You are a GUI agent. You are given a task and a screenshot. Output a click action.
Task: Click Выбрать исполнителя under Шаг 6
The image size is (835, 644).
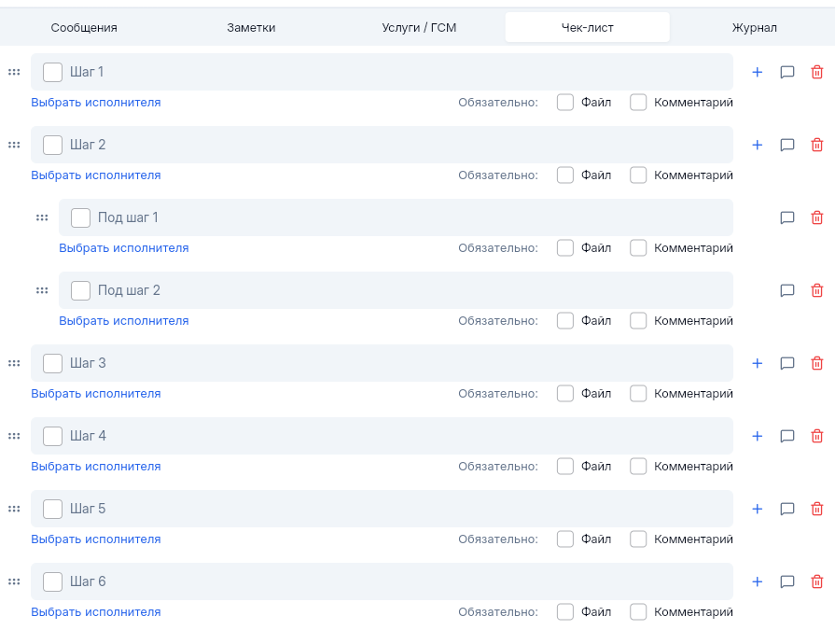pos(95,611)
